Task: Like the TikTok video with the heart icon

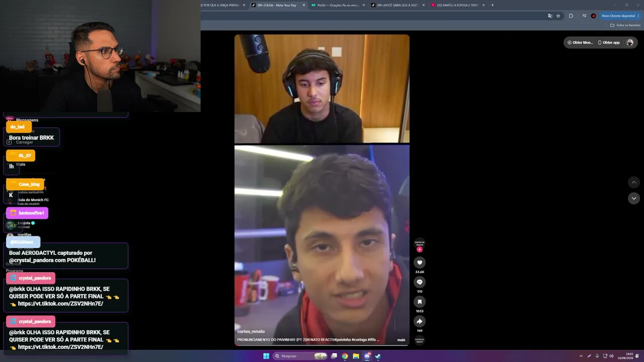Action: click(x=420, y=262)
